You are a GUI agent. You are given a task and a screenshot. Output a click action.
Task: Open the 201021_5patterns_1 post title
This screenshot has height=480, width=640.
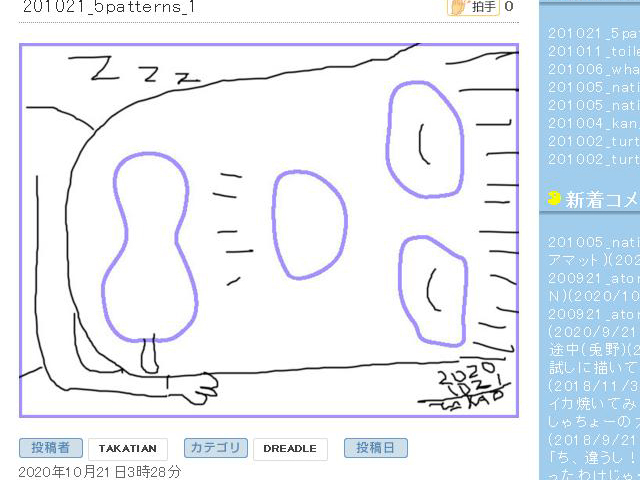108,8
